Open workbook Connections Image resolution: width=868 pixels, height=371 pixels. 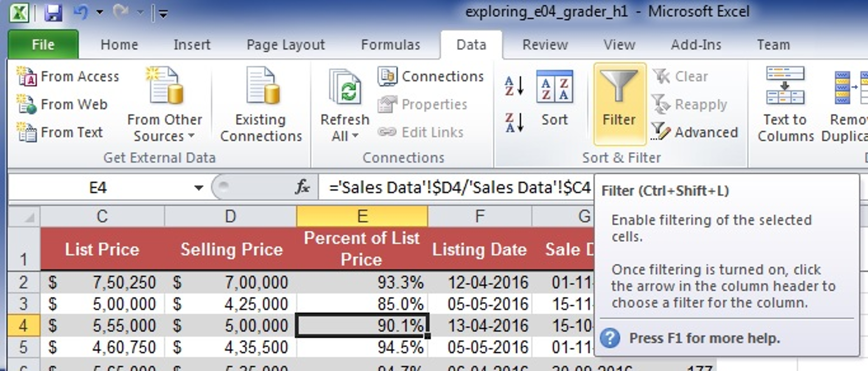(x=431, y=76)
